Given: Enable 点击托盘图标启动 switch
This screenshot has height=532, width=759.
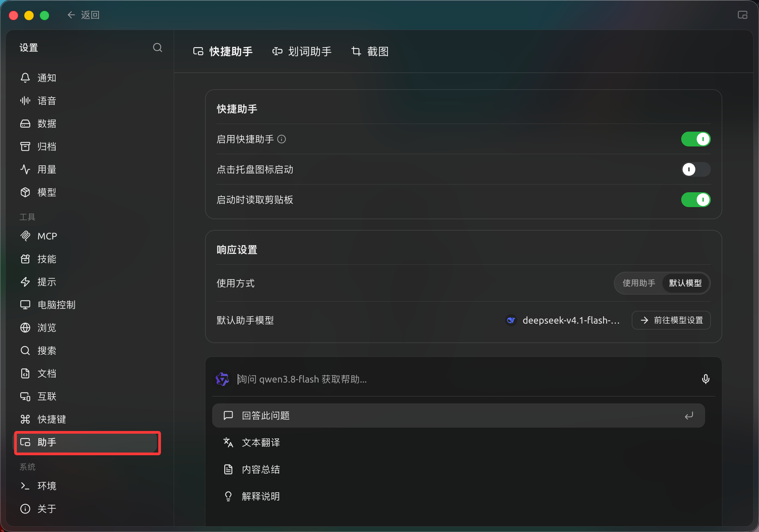Looking at the screenshot, I should tap(696, 169).
